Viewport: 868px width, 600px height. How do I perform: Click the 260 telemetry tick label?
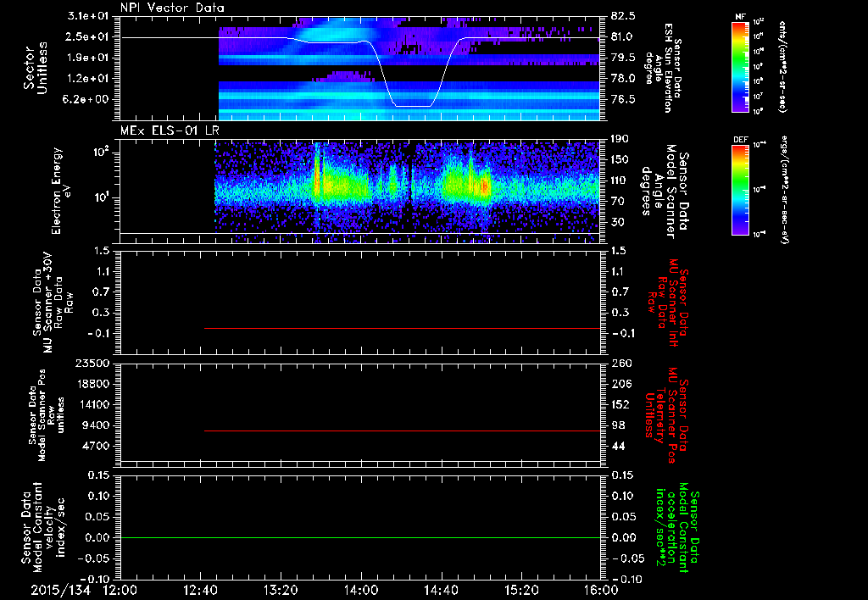[620, 364]
